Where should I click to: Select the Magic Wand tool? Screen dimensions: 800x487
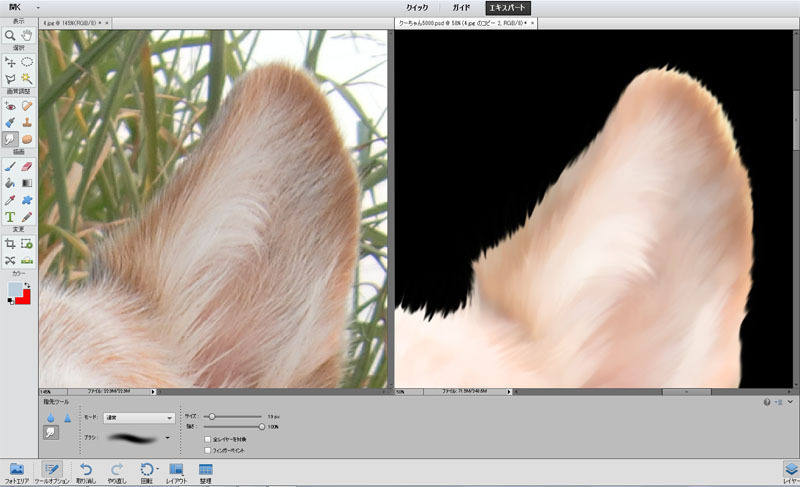tap(27, 79)
